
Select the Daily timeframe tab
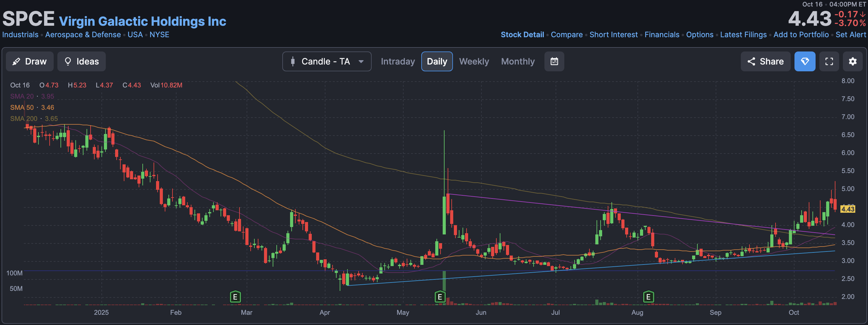[x=437, y=61]
